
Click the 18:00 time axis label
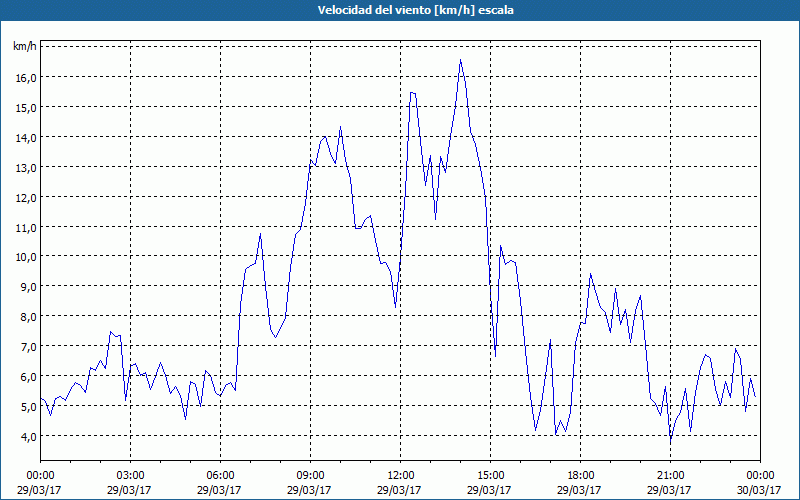coord(580,476)
